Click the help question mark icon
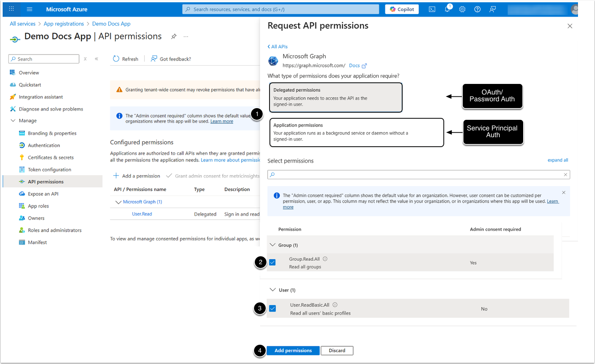This screenshot has height=364, width=595. (x=477, y=9)
